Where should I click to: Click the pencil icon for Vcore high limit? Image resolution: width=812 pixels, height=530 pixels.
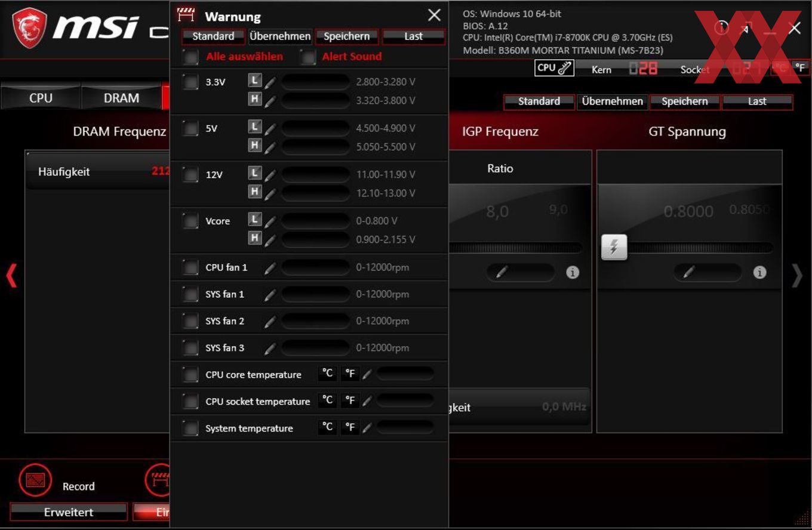tap(270, 240)
